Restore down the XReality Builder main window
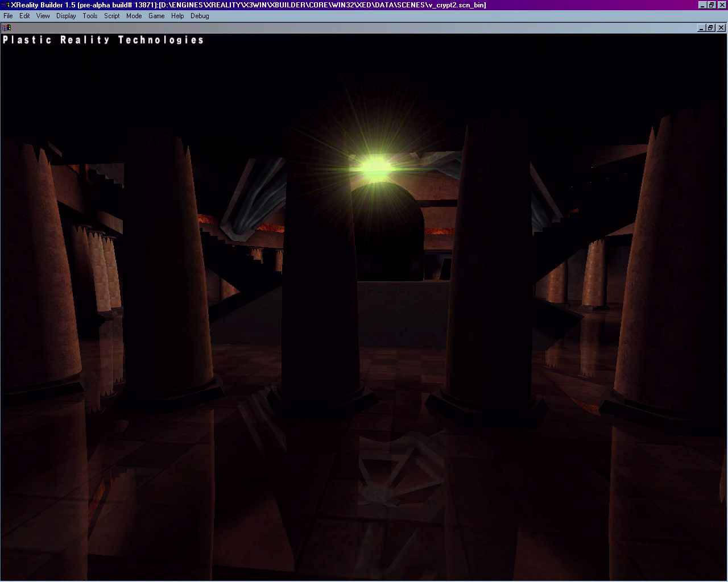The width and height of the screenshot is (728, 582). [711, 5]
